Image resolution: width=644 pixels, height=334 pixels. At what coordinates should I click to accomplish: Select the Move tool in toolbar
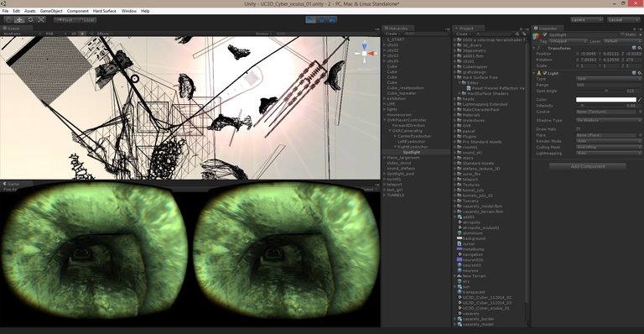[x=19, y=19]
